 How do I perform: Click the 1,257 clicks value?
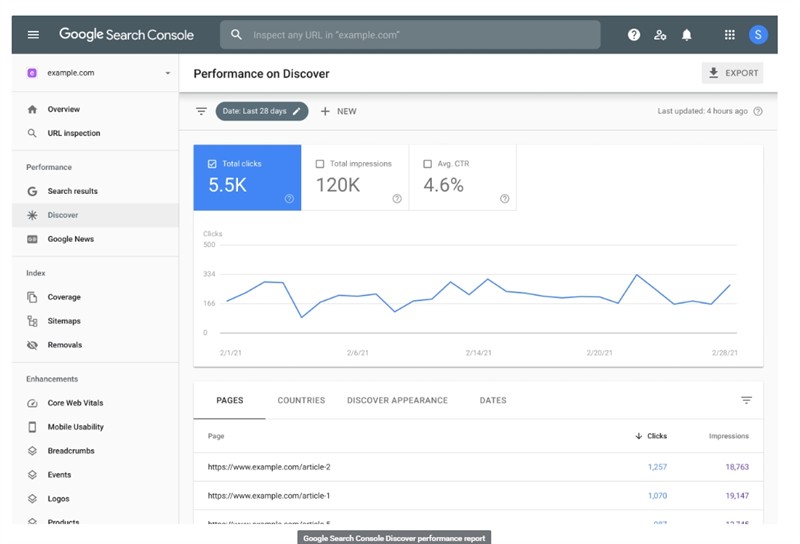click(657, 467)
